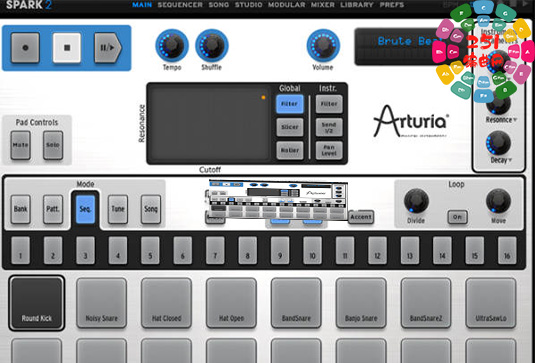Activate step button 16

(507, 251)
